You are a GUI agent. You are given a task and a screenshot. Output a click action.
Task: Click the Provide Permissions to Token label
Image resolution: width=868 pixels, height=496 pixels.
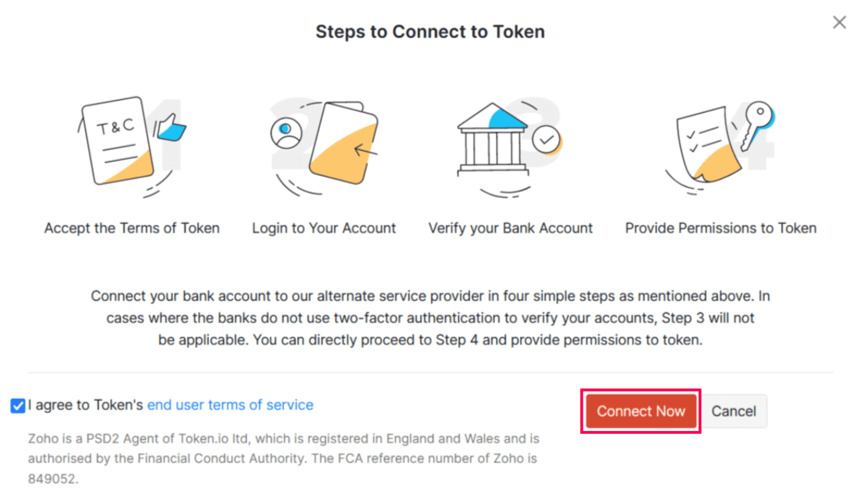(720, 228)
